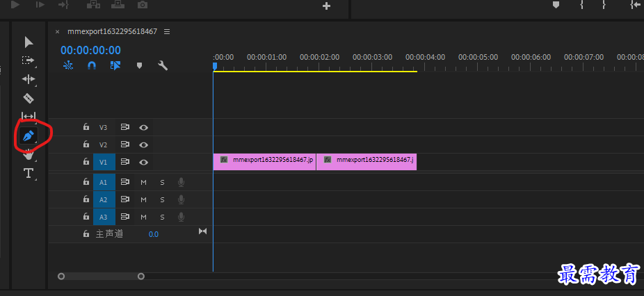Toggle insert sequences as nests button
Viewport: 644px width, 296px height.
(68, 65)
